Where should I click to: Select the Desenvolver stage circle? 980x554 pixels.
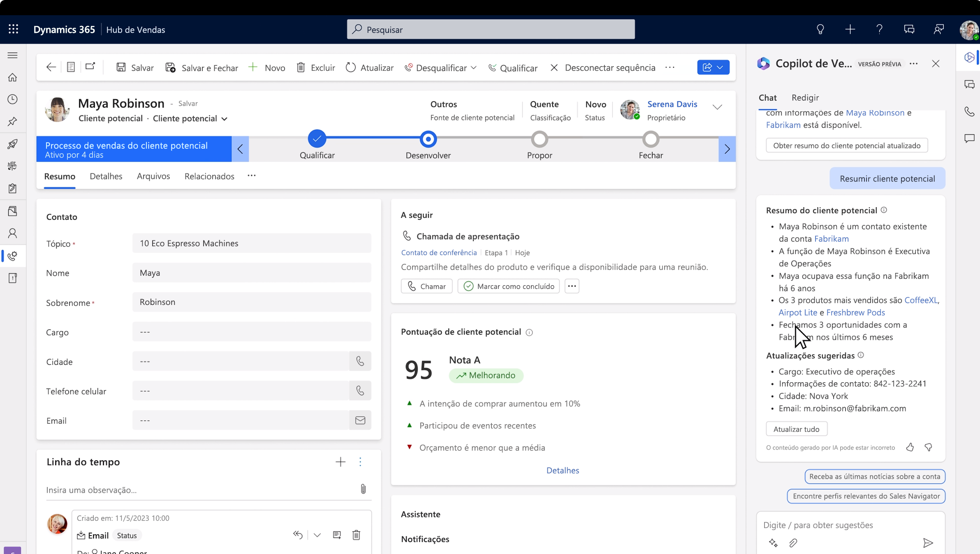click(x=428, y=139)
